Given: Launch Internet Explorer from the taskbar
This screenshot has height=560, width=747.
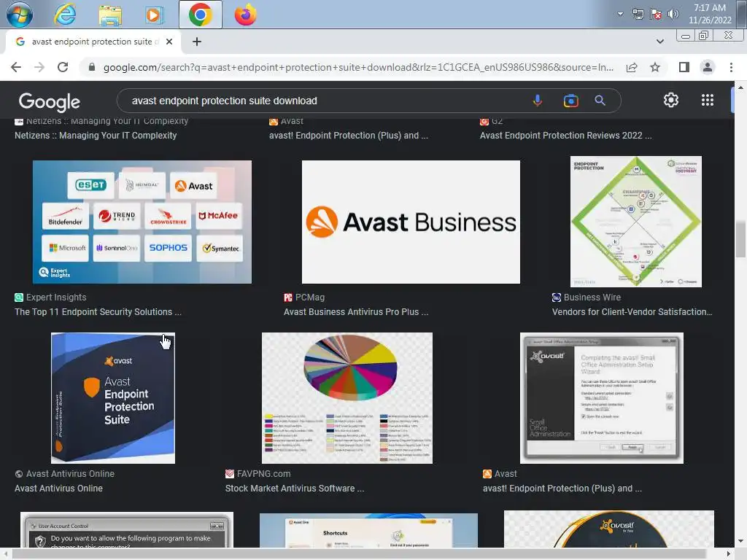Looking at the screenshot, I should [65, 15].
